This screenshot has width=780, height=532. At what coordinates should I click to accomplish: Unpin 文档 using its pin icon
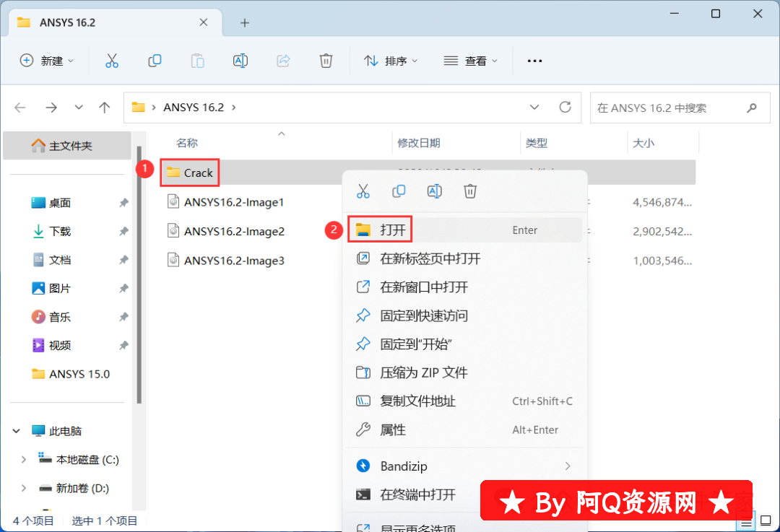point(124,260)
